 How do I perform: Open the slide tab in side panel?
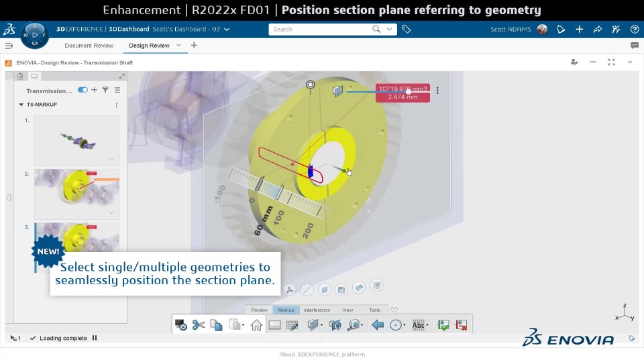[34, 76]
